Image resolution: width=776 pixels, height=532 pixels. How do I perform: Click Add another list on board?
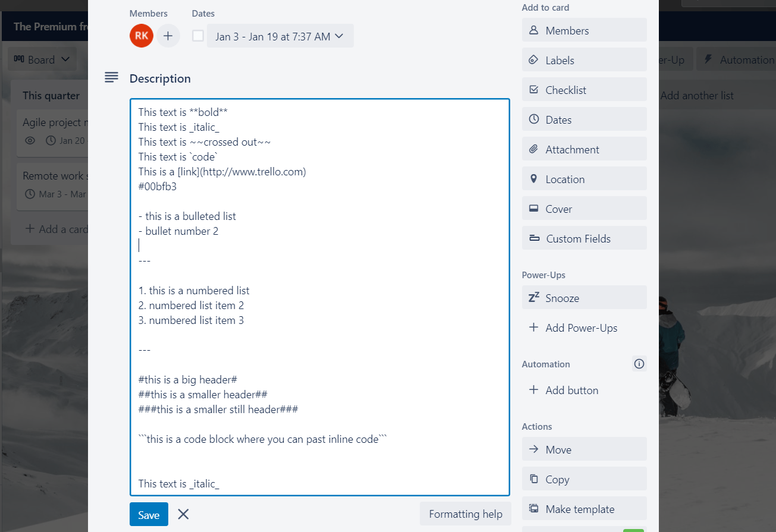click(x=697, y=95)
